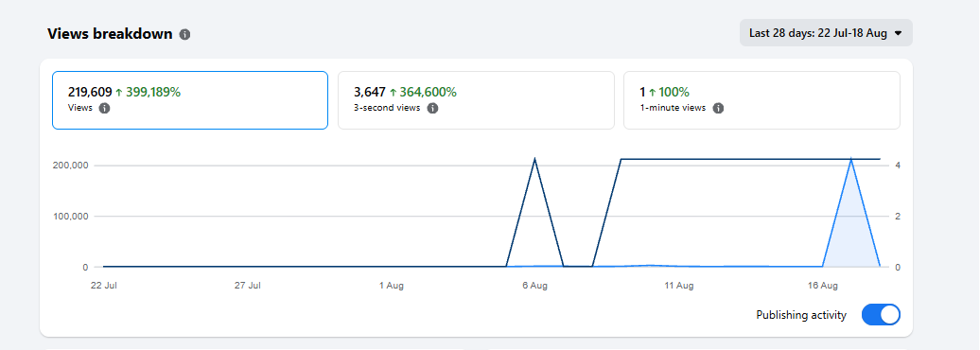980x350 pixels.
Task: Click the Views breakdown heading
Action: pos(110,34)
